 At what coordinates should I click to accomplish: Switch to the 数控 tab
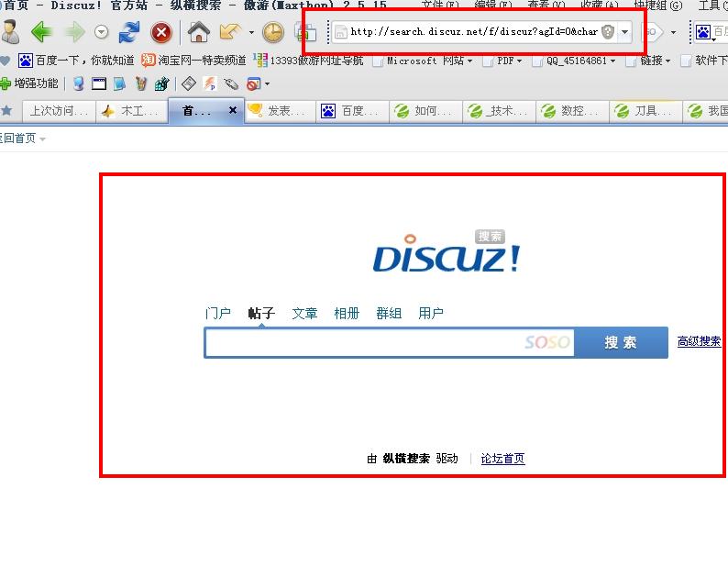572,111
